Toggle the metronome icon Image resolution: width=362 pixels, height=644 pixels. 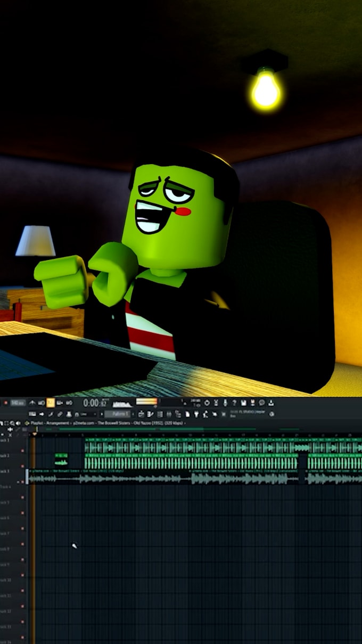point(32,402)
